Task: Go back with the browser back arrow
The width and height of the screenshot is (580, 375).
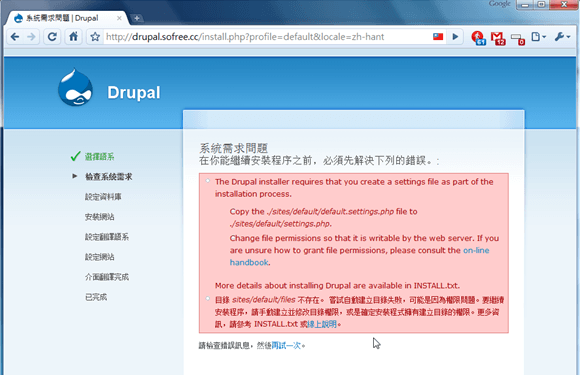Action: tap(15, 37)
